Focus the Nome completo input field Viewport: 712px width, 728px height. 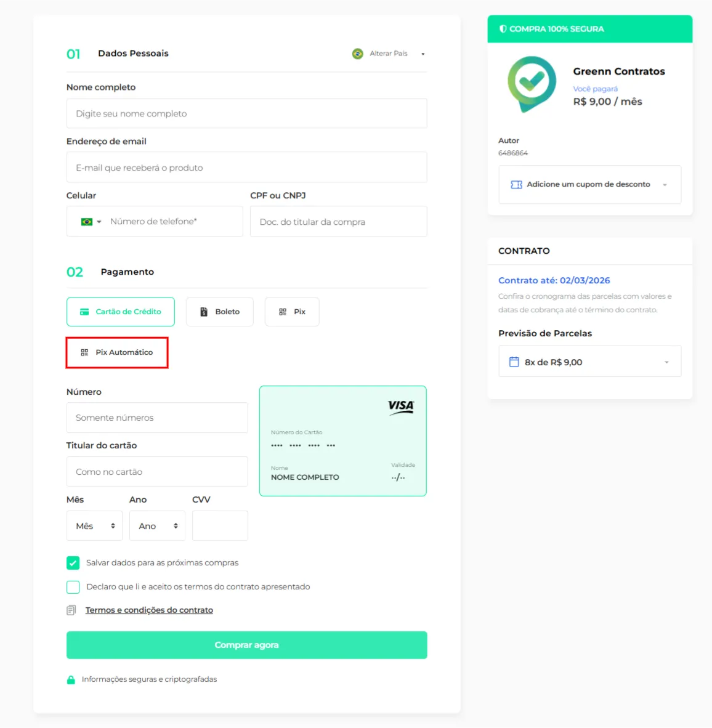246,113
